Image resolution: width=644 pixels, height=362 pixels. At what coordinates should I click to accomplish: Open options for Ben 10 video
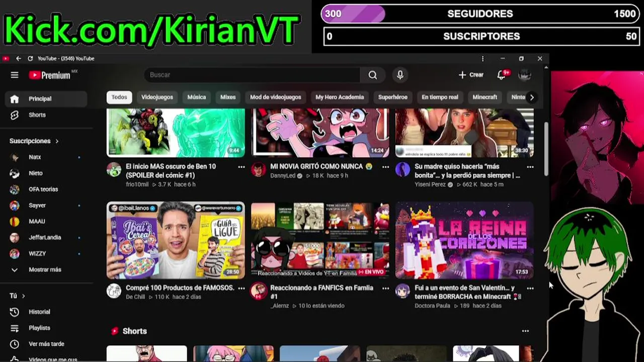tap(242, 167)
